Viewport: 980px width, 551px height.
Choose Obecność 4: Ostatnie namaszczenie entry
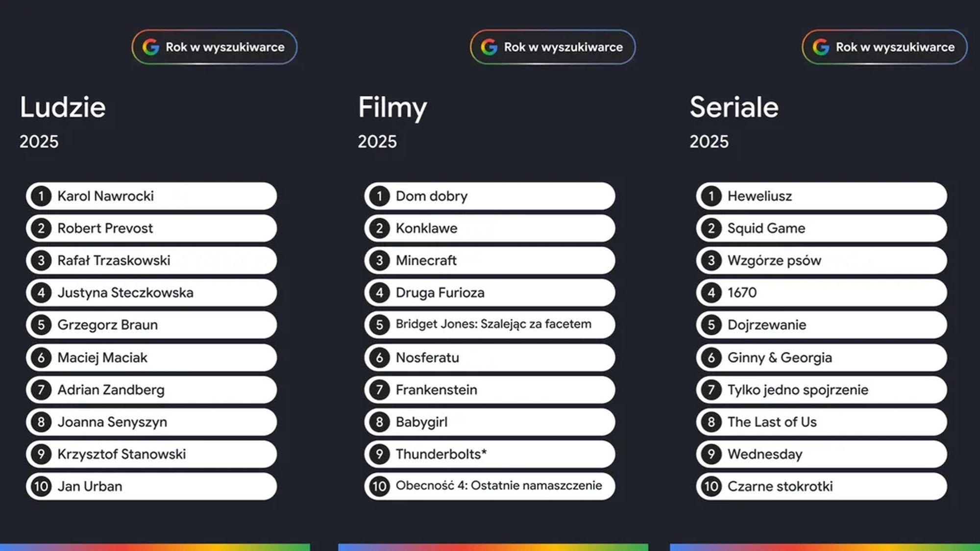click(490, 486)
